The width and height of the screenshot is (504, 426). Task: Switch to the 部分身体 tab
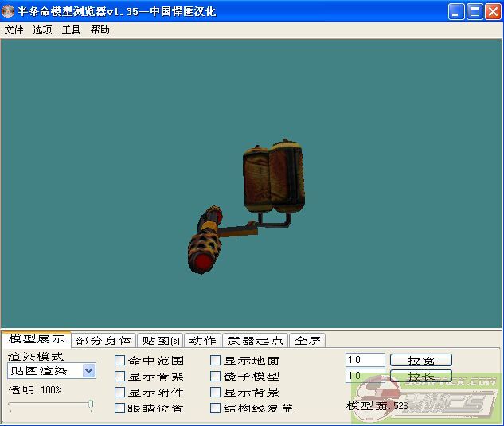tap(104, 341)
